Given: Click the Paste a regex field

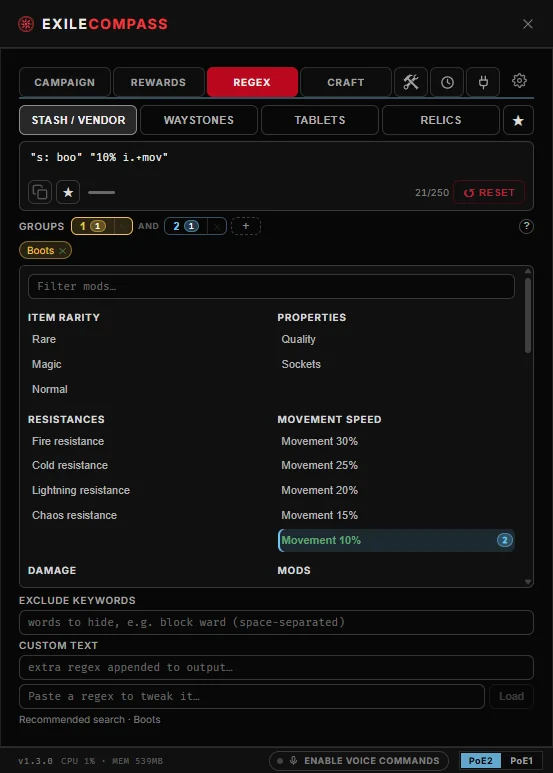Looking at the screenshot, I should [252, 696].
